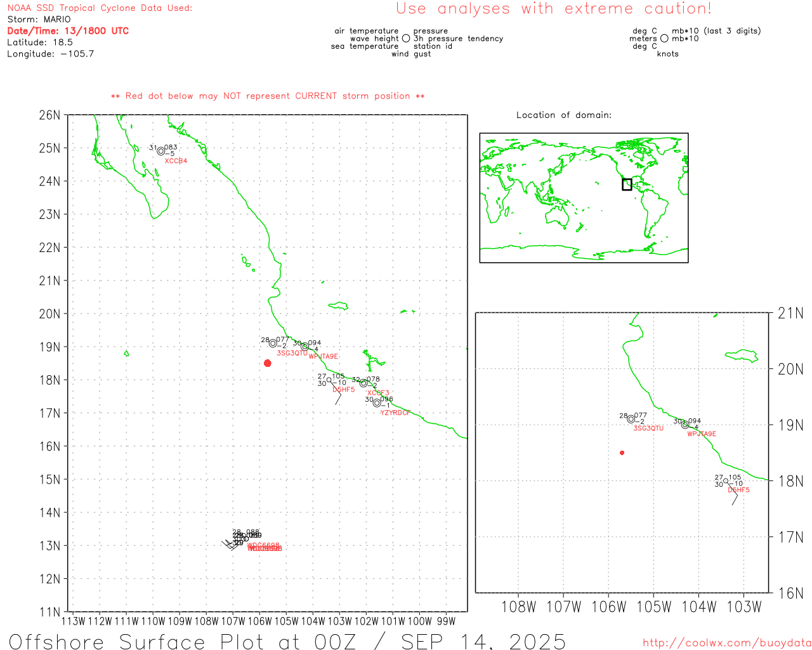Viewport: 812px width, 650px height.
Task: Click the 26N latitude label on main map
Action: [x=49, y=115]
